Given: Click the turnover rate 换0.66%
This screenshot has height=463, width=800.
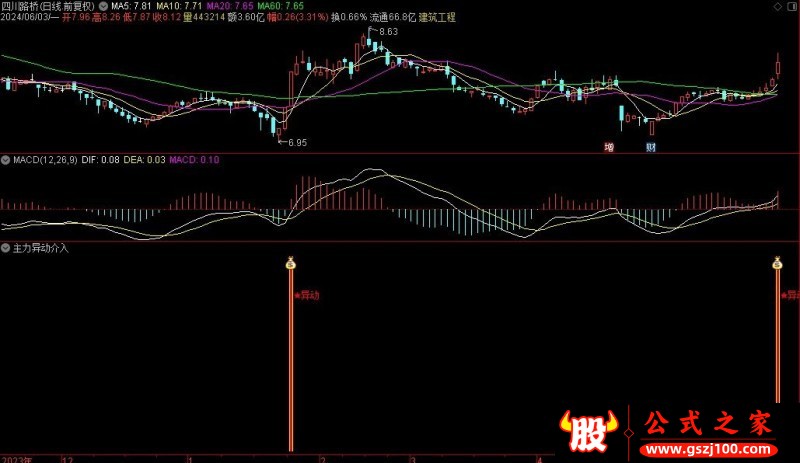Looking at the screenshot, I should [x=349, y=17].
